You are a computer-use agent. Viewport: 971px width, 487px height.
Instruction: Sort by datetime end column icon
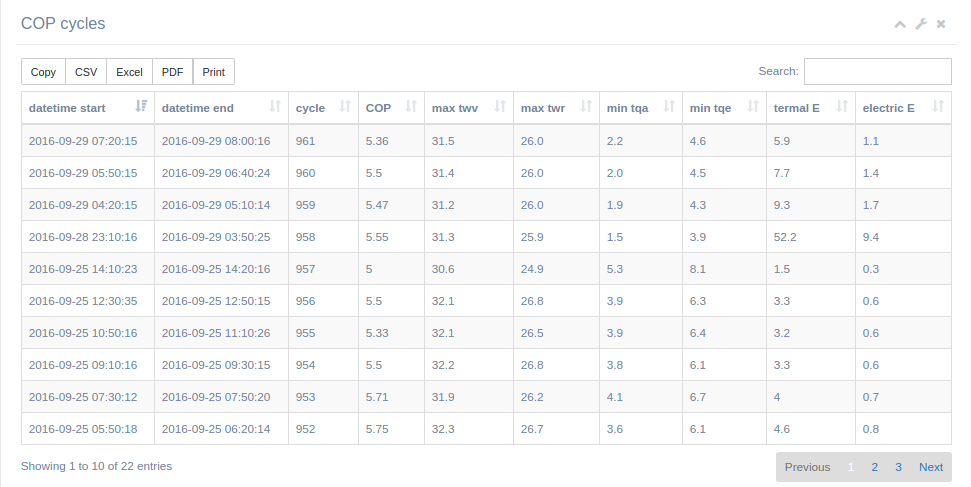(x=275, y=107)
